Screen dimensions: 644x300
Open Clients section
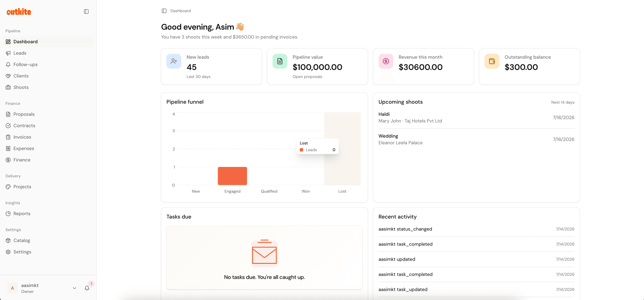coord(48,76)
